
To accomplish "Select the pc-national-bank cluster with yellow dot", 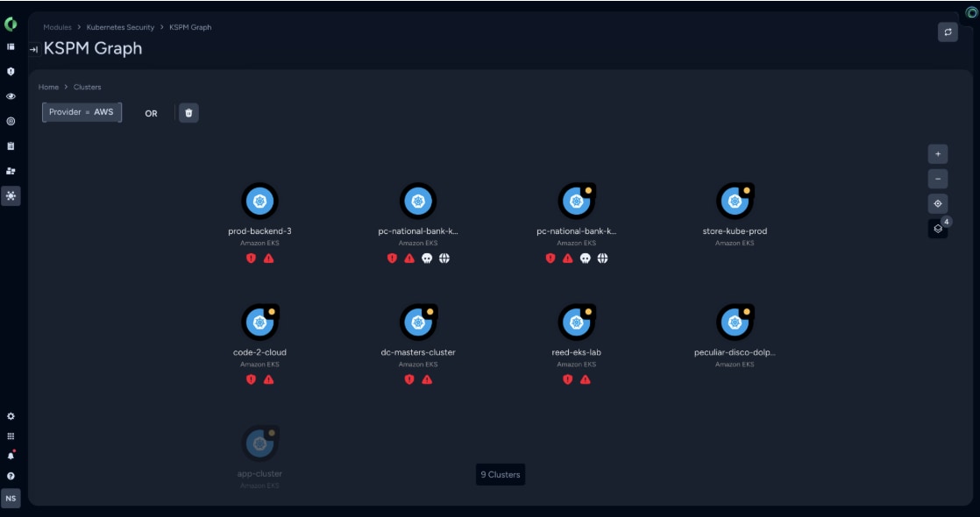I will tap(576, 201).
